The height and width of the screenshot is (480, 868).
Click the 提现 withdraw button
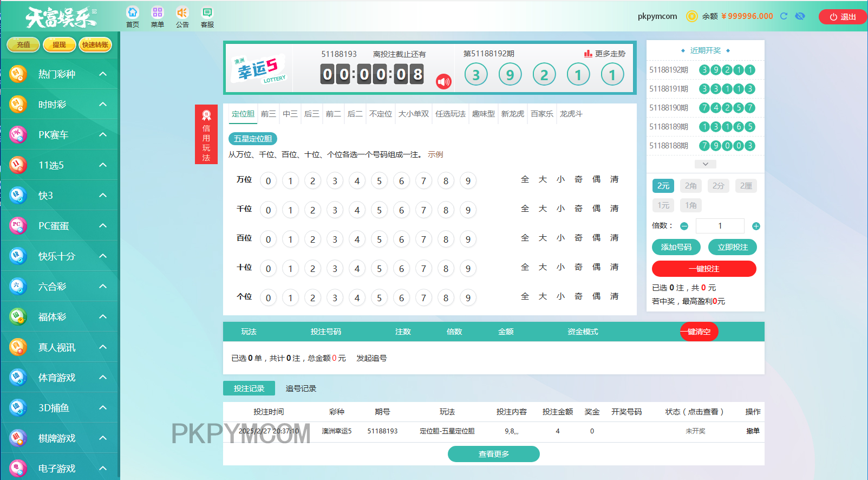pos(59,44)
